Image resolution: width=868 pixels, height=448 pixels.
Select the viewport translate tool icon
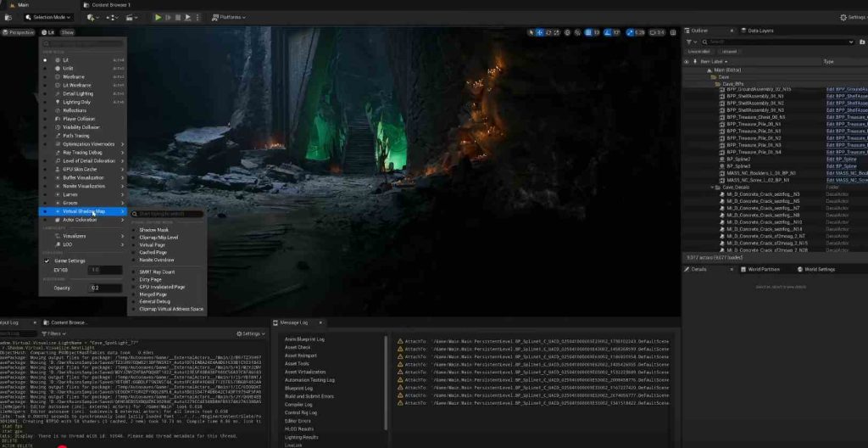coord(540,33)
